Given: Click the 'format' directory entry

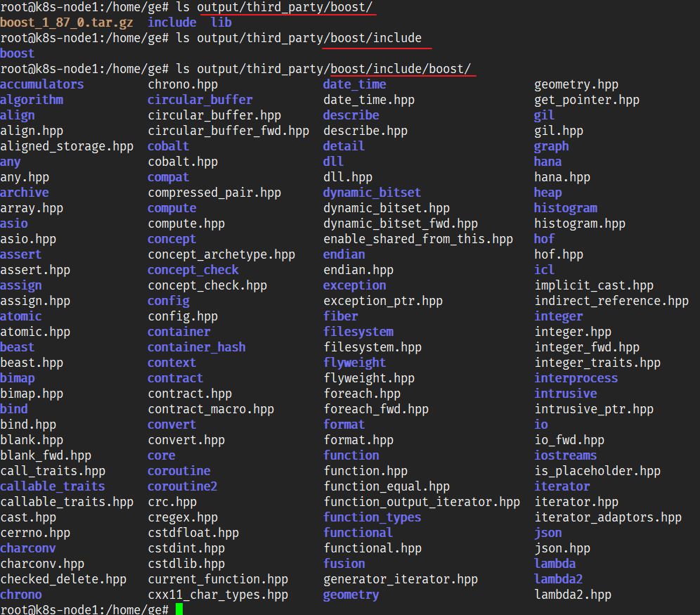Looking at the screenshot, I should [344, 425].
